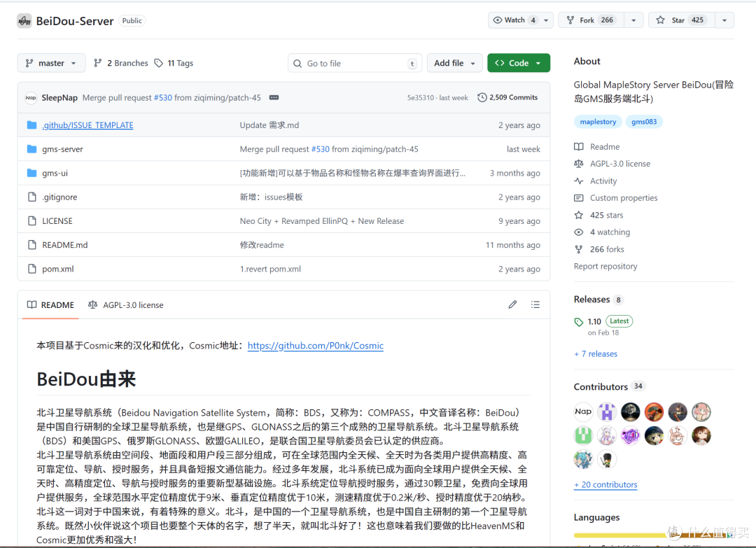Click the Contributors heading link
The image size is (756, 548).
[x=601, y=386]
